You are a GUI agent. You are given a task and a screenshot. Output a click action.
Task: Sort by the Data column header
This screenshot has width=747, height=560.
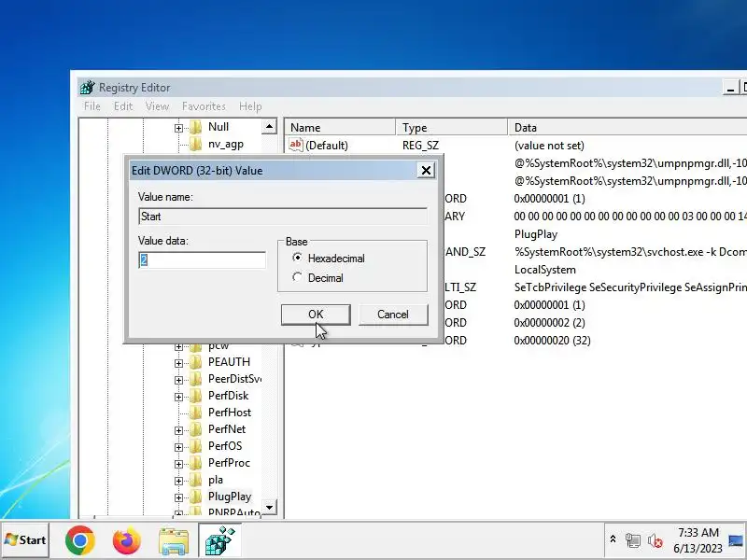pyautogui.click(x=627, y=128)
